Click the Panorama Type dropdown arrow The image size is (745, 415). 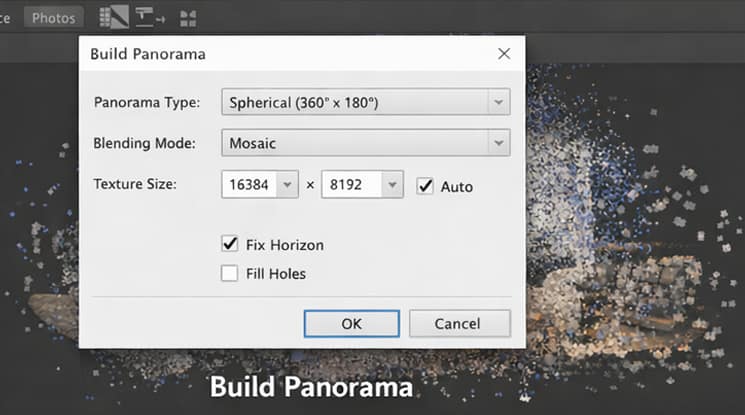point(497,102)
